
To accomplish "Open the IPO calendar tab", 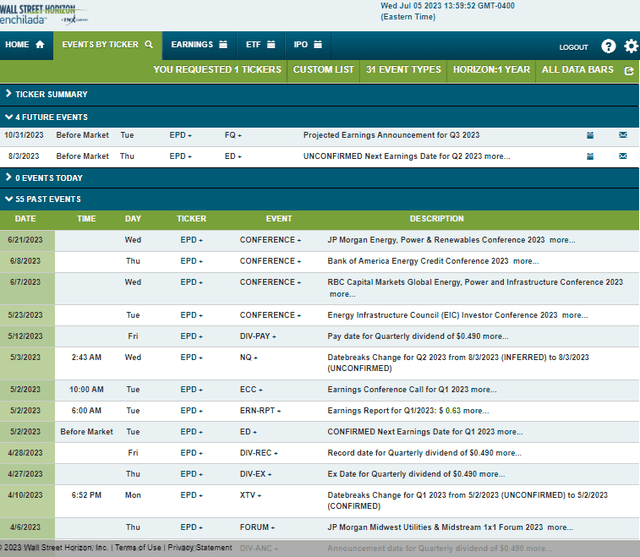I will [308, 44].
